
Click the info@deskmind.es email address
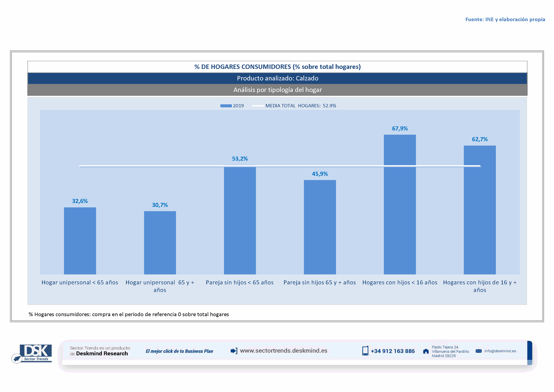click(x=500, y=351)
